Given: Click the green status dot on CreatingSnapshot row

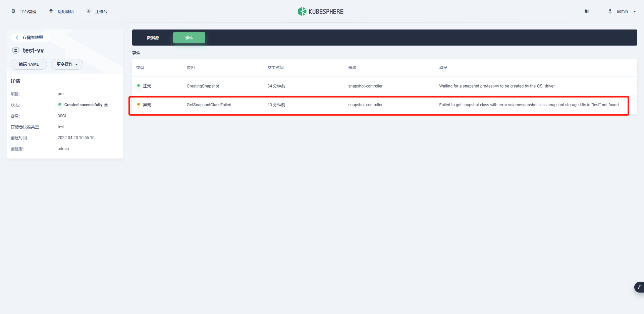Looking at the screenshot, I should (x=139, y=86).
